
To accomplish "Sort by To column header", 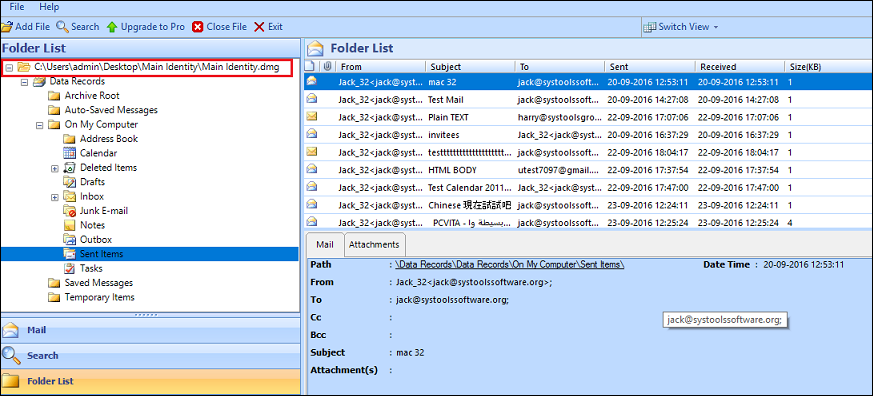I will [x=560, y=67].
